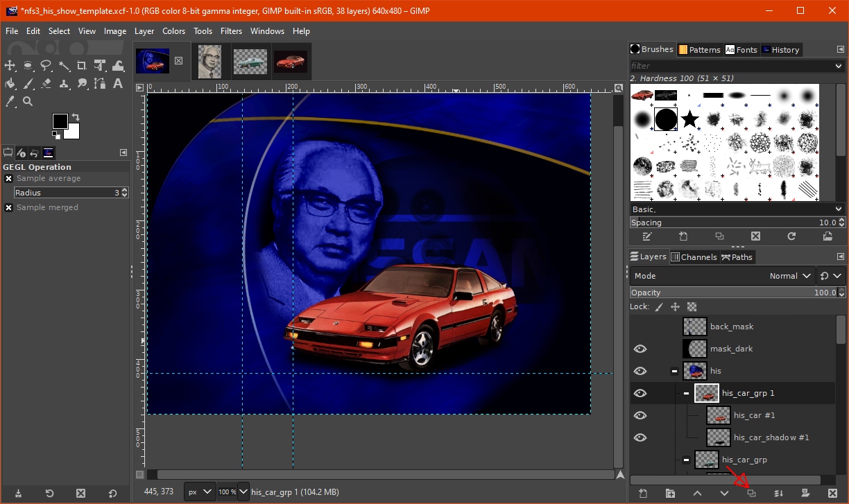Viewport: 849px width, 504px height.
Task: Open the brush tag Basic dropdown
Action: [737, 209]
